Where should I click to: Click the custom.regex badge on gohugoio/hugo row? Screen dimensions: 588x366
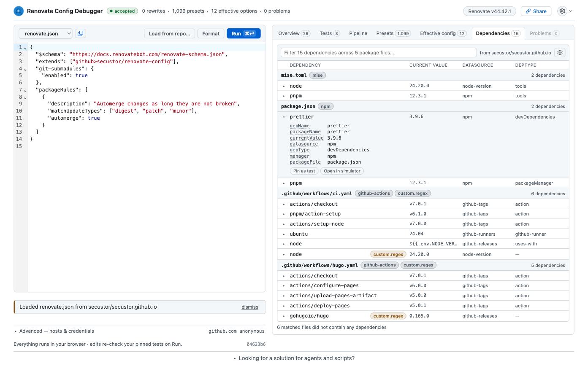[x=388, y=316]
